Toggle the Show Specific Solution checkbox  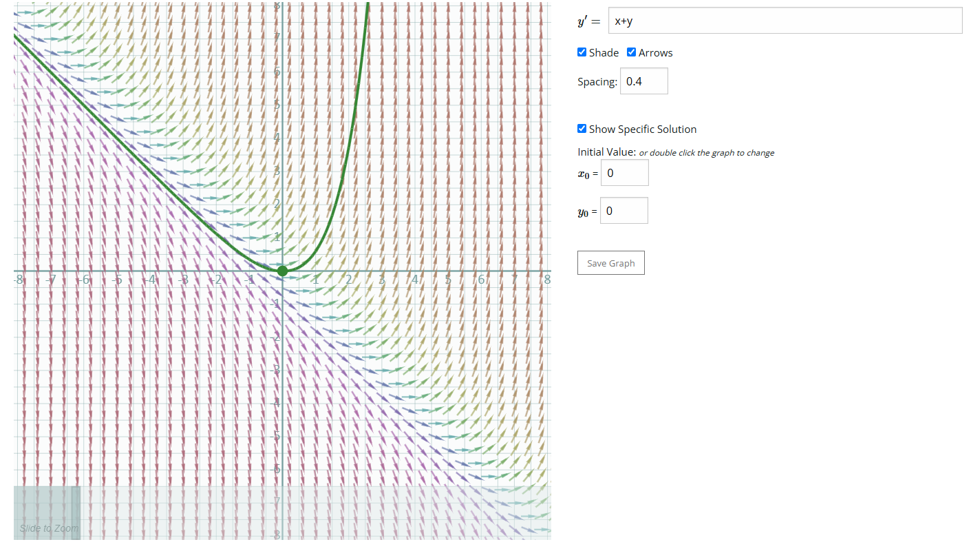click(x=582, y=129)
